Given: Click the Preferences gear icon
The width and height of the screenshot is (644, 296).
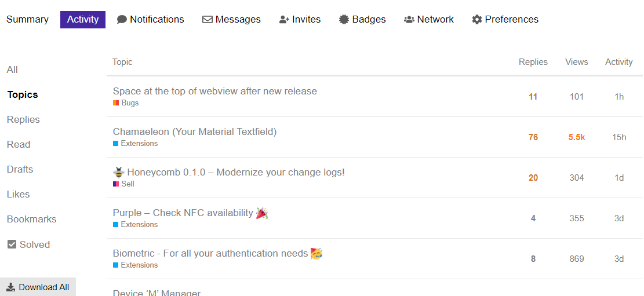Looking at the screenshot, I should (477, 20).
